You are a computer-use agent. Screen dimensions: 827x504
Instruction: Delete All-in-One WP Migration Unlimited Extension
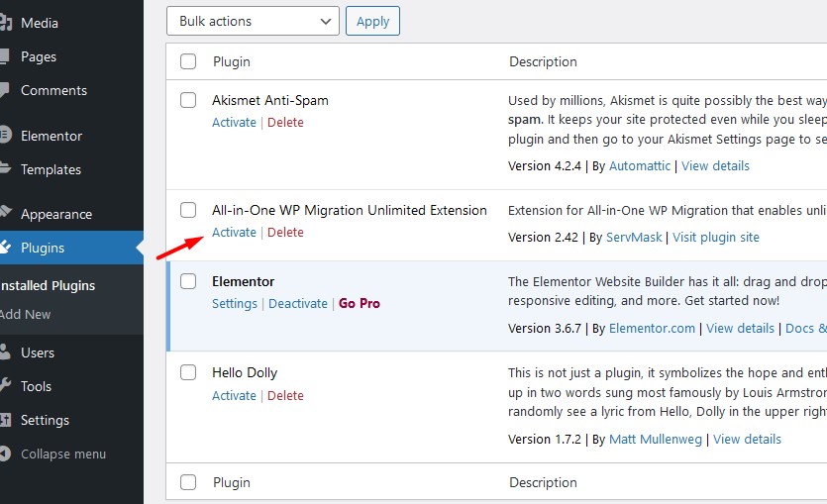point(285,233)
